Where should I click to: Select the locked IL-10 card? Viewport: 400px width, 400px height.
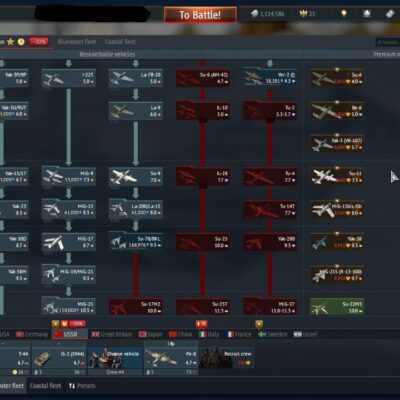click(x=203, y=111)
